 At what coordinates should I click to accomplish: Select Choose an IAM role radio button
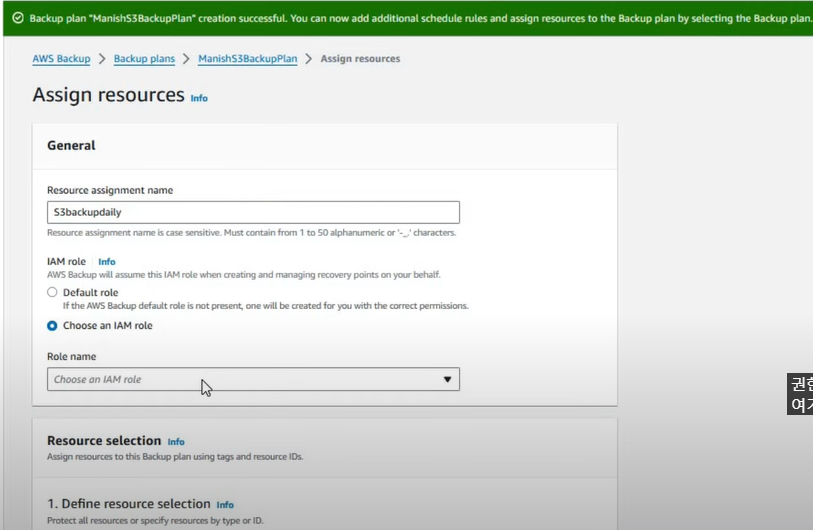52,326
